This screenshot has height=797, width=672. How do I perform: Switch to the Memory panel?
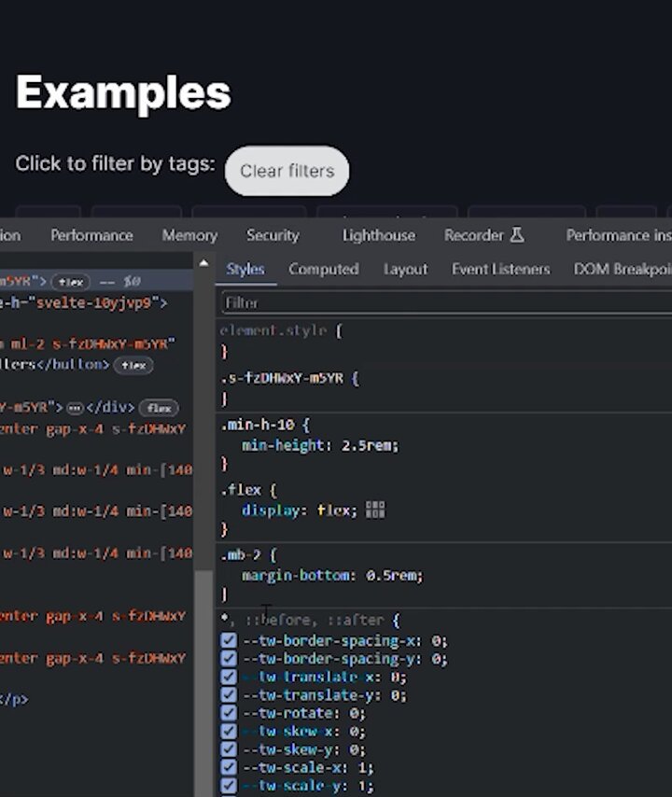(189, 235)
